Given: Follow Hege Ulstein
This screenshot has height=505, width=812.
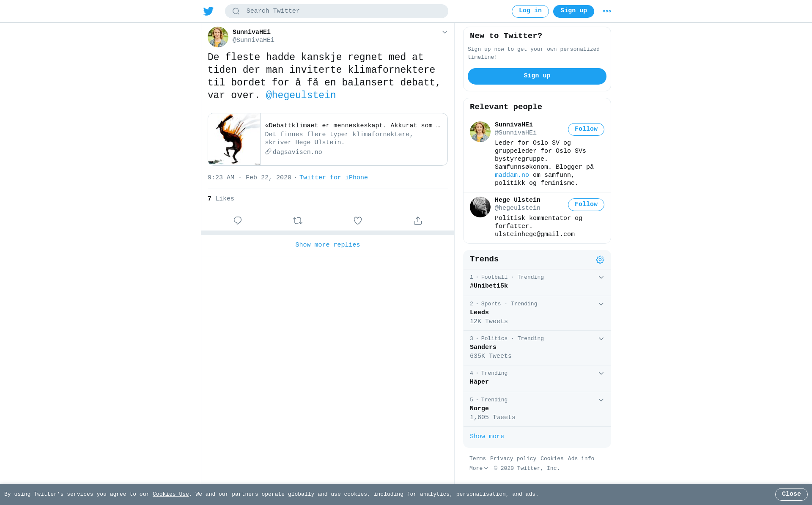Looking at the screenshot, I should click(x=586, y=205).
